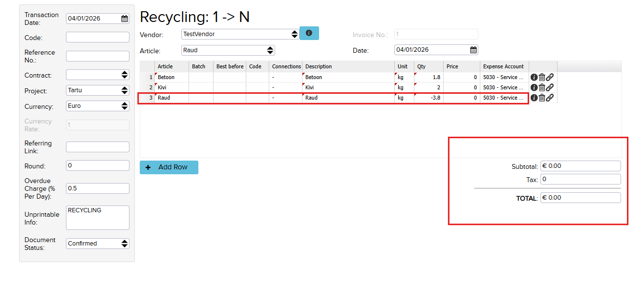
Task: Open the Article dropdown showing Raud
Action: (270, 50)
